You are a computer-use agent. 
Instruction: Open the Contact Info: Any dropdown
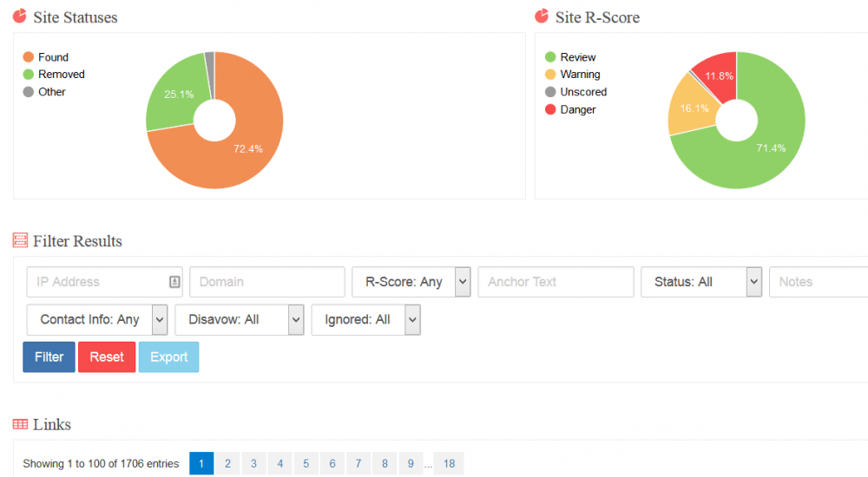tap(97, 320)
